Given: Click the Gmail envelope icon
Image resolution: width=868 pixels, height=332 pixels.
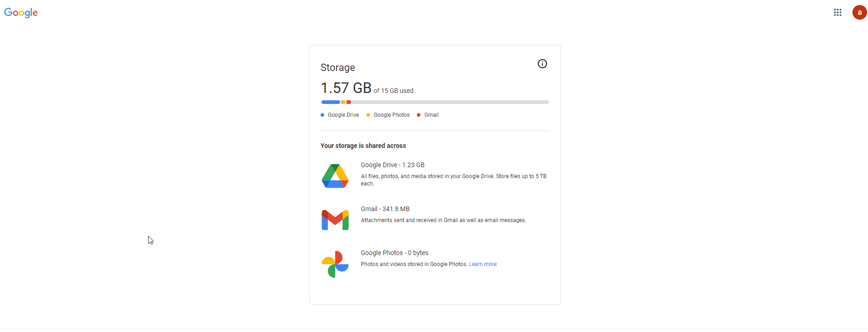Looking at the screenshot, I should click(335, 220).
